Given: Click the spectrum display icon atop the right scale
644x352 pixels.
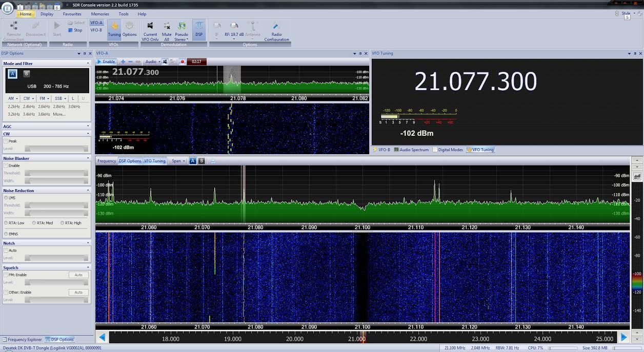Looking at the screenshot, I should click(x=637, y=176).
